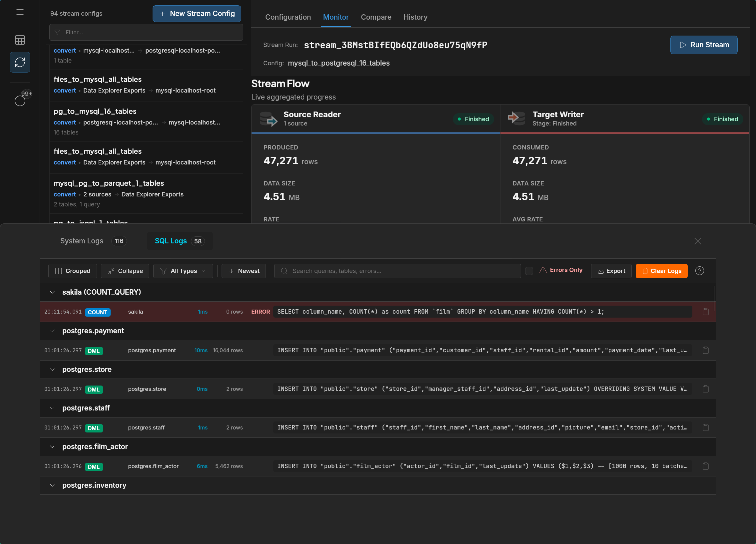Open the History tab
The image size is (756, 544).
click(x=415, y=17)
